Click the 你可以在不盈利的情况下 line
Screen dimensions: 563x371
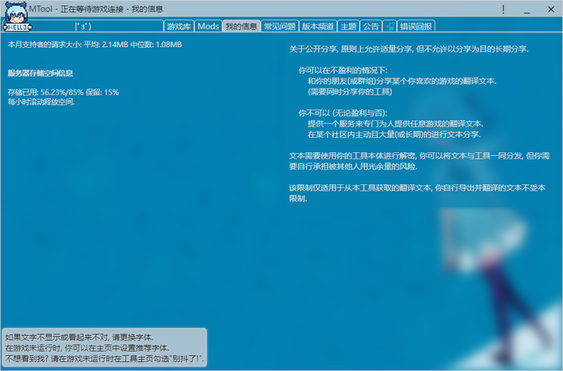point(343,70)
